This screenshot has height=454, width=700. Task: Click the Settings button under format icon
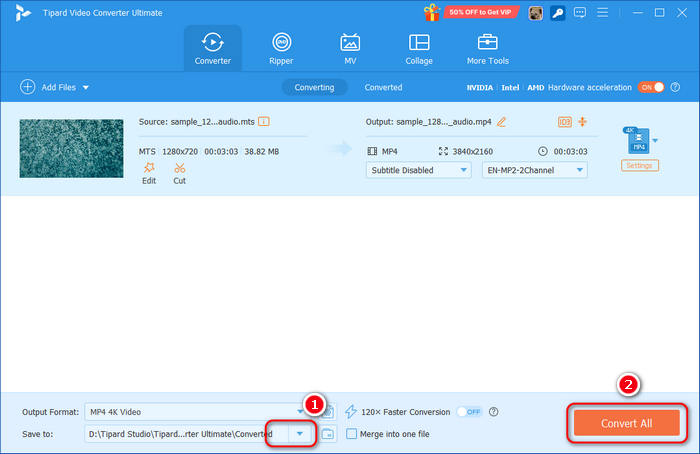(x=640, y=165)
